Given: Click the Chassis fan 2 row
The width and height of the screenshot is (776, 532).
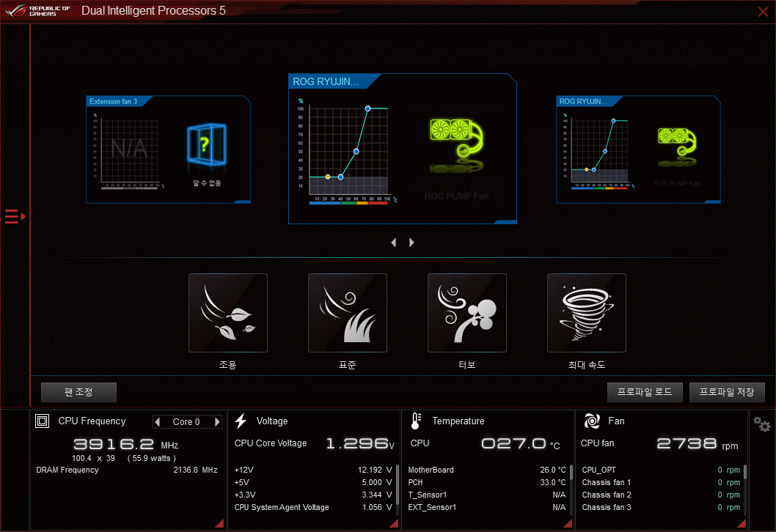Looking at the screenshot, I should coord(661,495).
